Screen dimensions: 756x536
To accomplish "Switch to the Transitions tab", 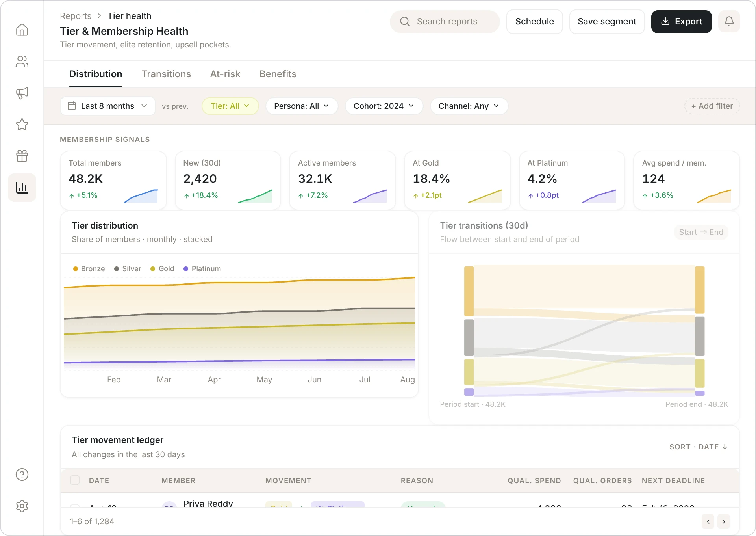I will [x=166, y=74].
